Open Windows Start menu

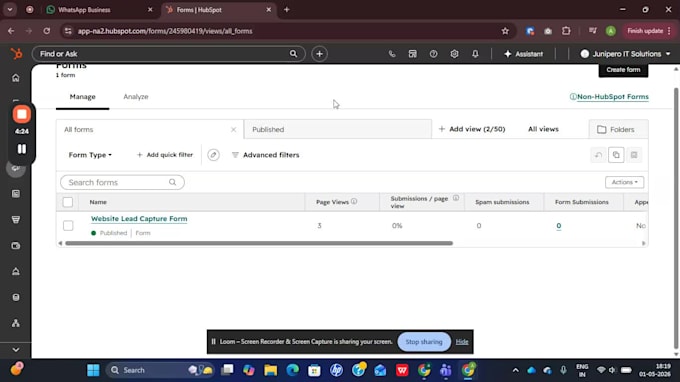[93, 370]
